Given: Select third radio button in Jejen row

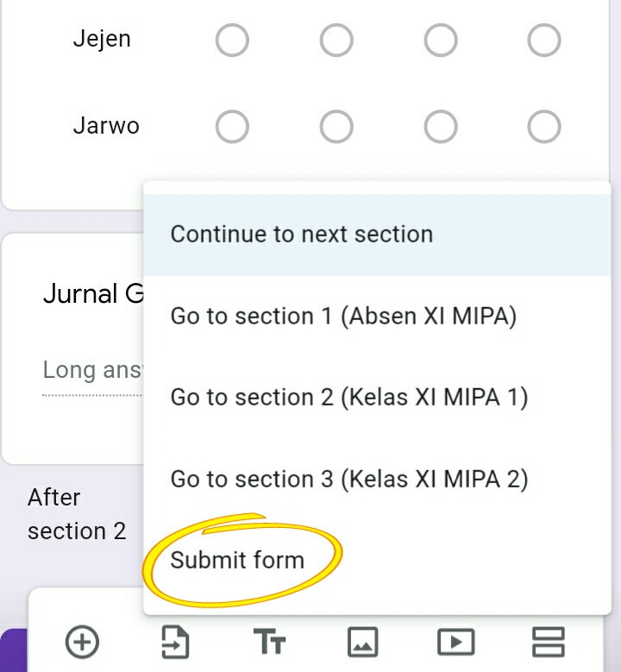Looking at the screenshot, I should [x=441, y=40].
